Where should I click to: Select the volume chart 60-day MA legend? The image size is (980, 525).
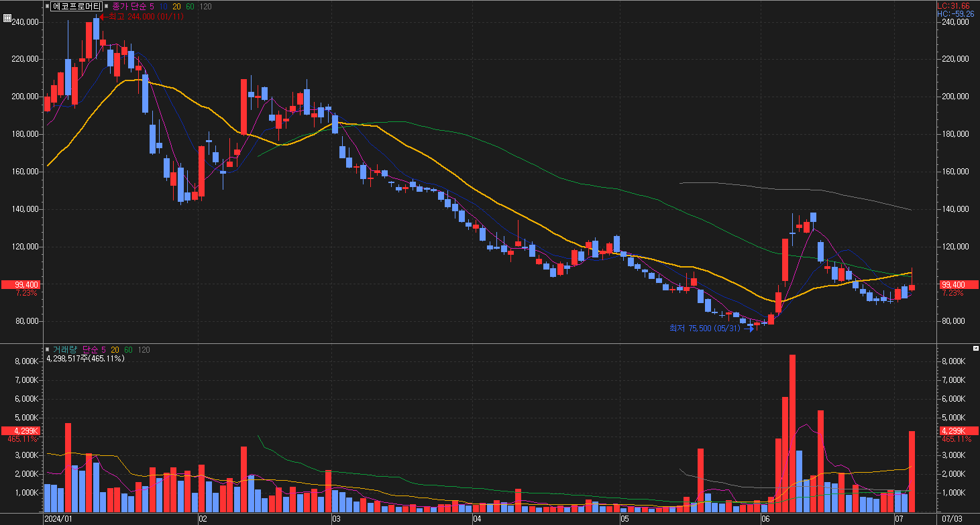click(128, 349)
